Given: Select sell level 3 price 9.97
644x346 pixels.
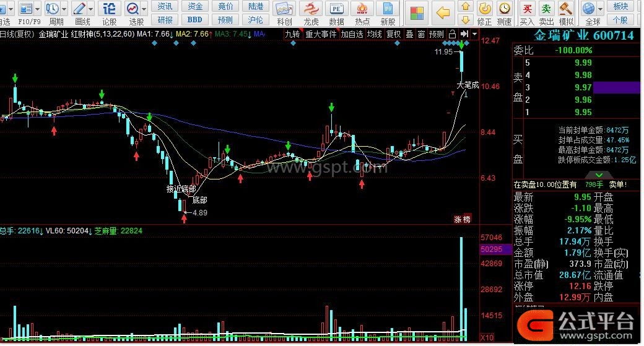Looking at the screenshot, I should pos(583,87).
